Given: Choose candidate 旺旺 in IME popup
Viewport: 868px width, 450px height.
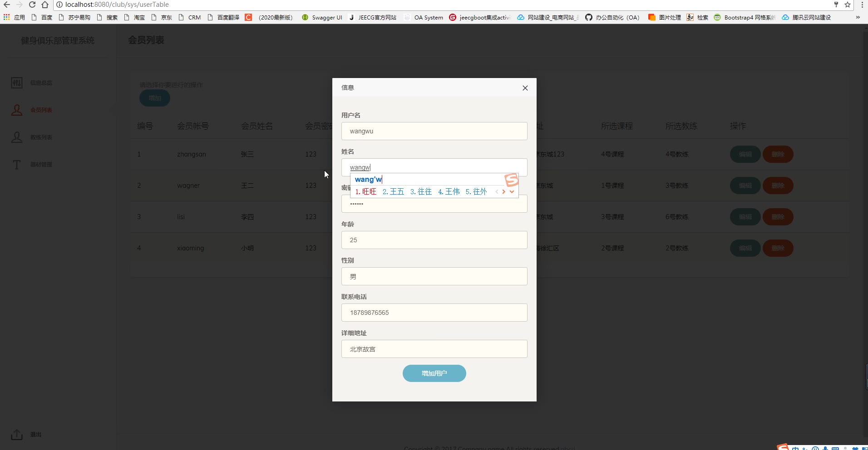Looking at the screenshot, I should tap(366, 191).
